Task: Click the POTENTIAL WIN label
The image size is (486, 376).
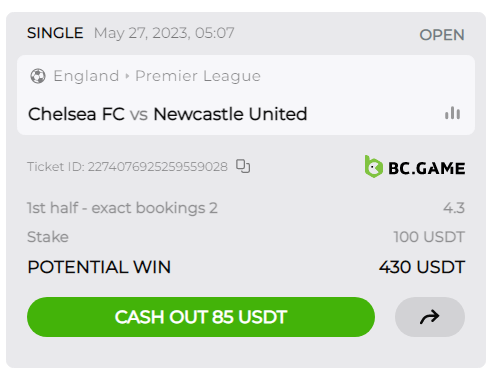Action: tap(99, 267)
